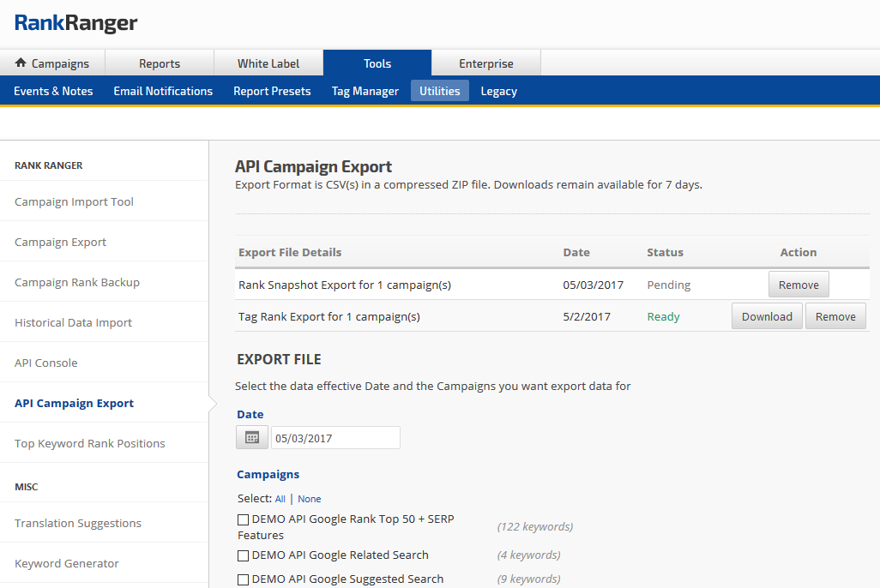Click the None selection link
880x588 pixels.
click(x=310, y=499)
